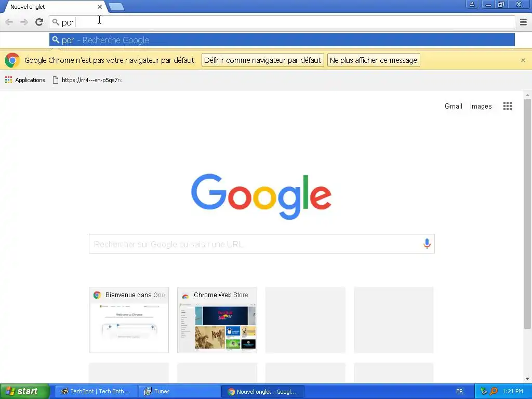532x399 pixels.
Task: Click the scrollbar up arrow
Action: pyautogui.click(x=528, y=95)
